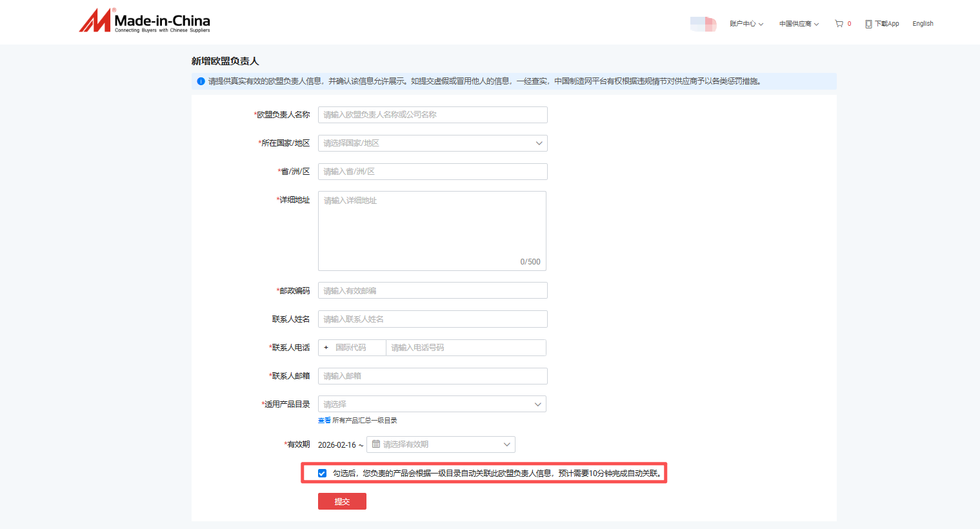The width and height of the screenshot is (980, 529).
Task: Click the info icon in the blue notice banner
Action: 201,81
